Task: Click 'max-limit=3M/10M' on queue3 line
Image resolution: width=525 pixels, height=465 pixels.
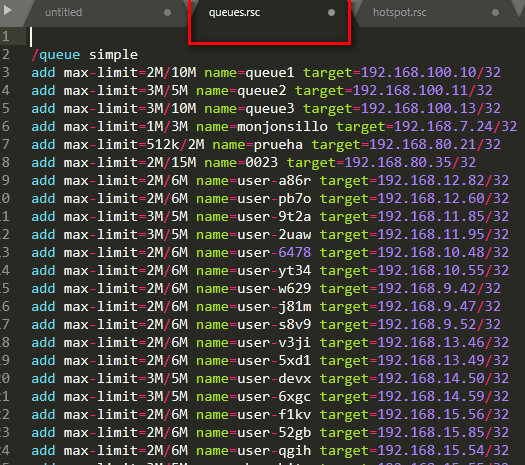Action: (130, 109)
